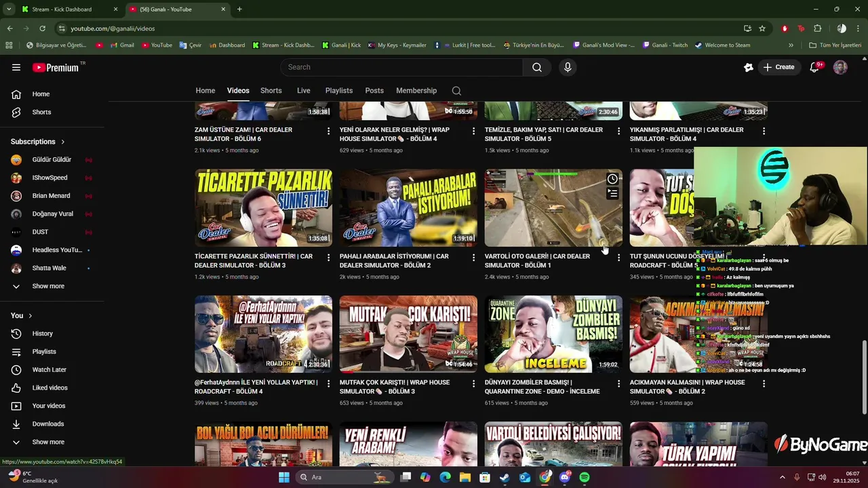This screenshot has height=488, width=868.
Task: Open the Membership tab
Action: 416,91
